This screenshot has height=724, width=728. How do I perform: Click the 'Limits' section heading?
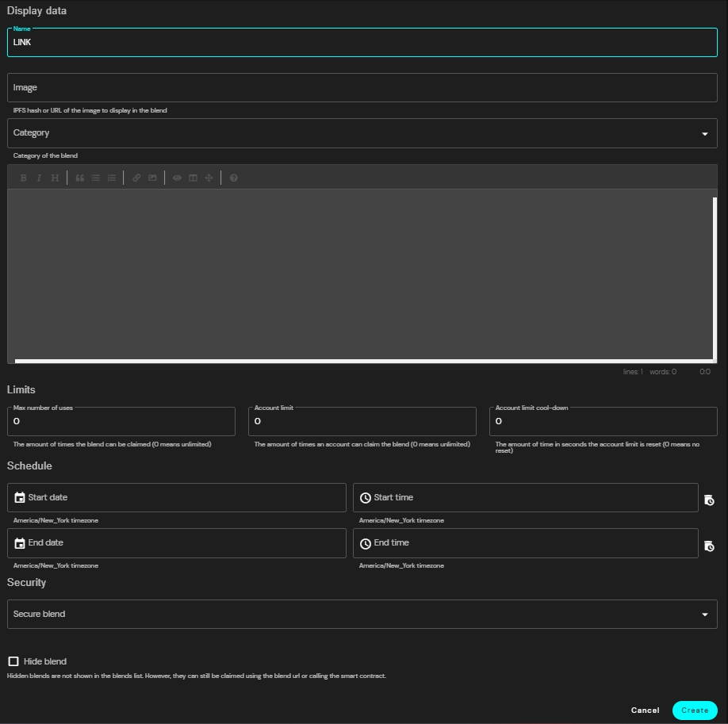[21, 389]
